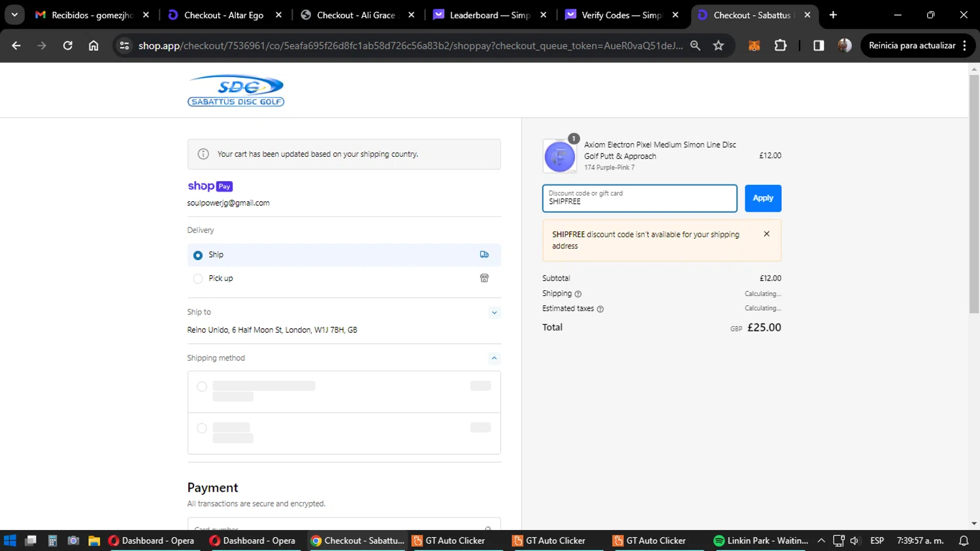This screenshot has width=980, height=551.
Task: Click the Sabattus Disc Golf logo
Action: coord(236,90)
